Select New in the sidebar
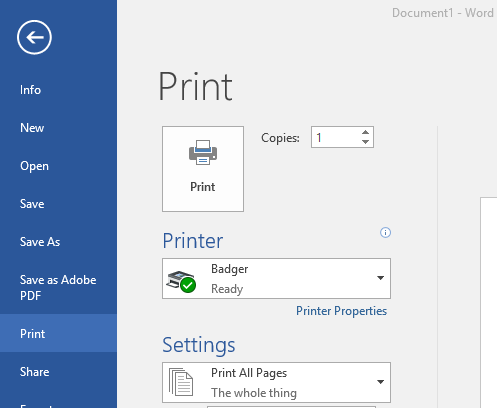Viewport: 497px width, 408px height. point(32,128)
